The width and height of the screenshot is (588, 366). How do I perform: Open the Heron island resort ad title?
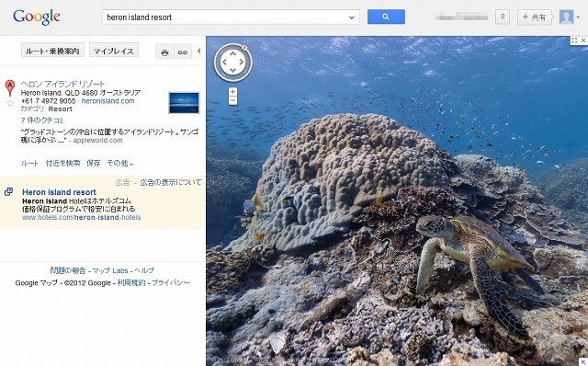[59, 192]
